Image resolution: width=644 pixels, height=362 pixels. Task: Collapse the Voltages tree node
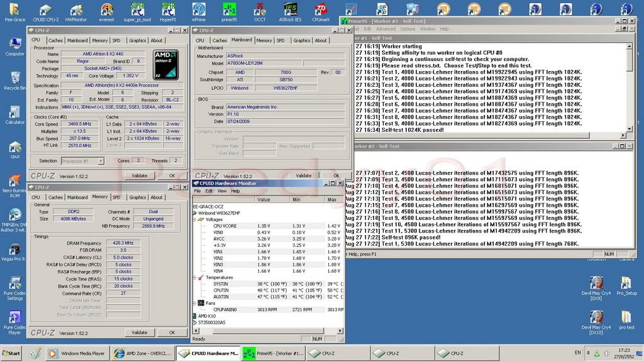click(195, 219)
